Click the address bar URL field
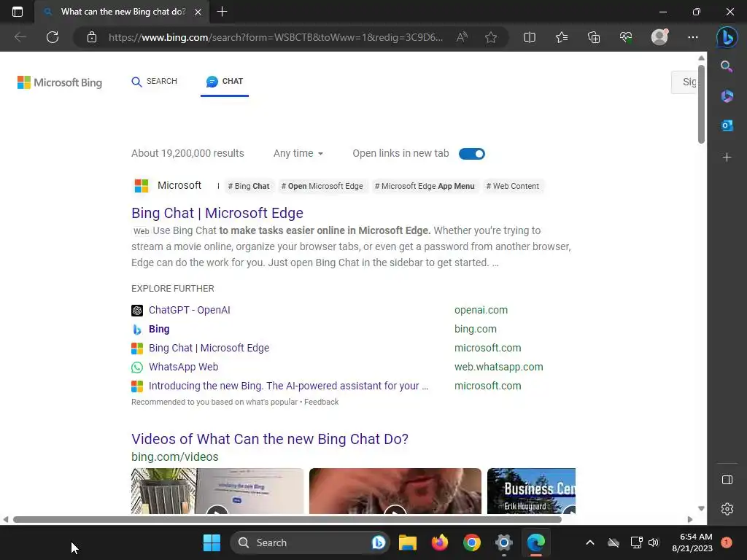 coord(275,37)
